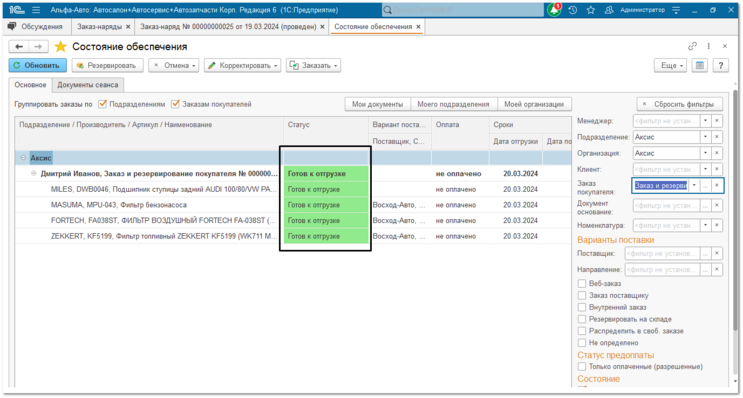Open form's vertical dots menu
Viewport: 743px width, 398px height.
pyautogui.click(x=708, y=46)
